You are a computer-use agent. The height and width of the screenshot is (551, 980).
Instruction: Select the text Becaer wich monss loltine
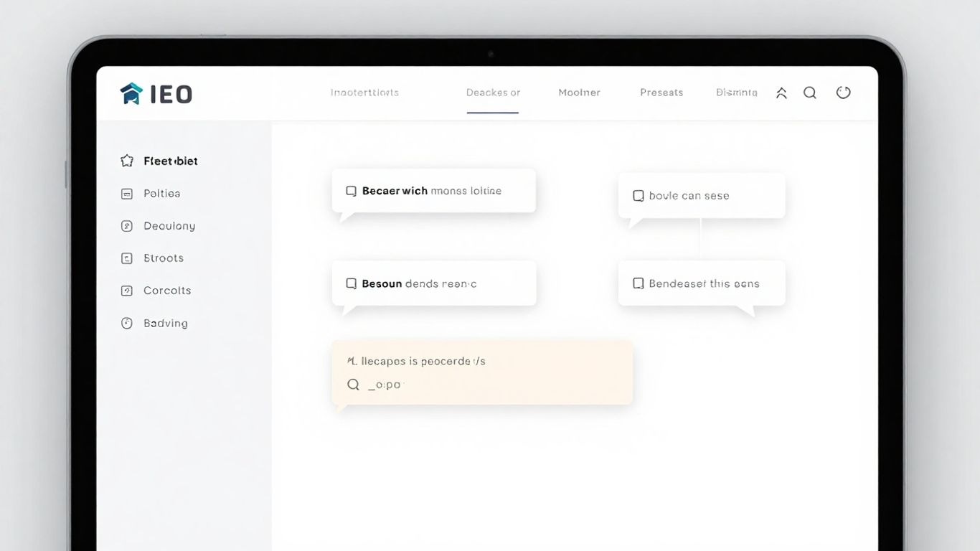coord(432,191)
